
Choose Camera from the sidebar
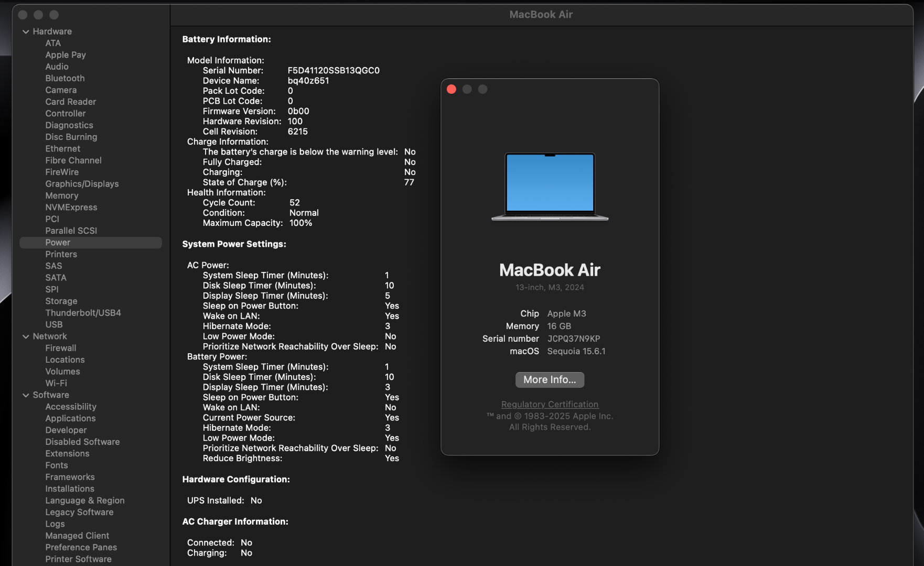(x=61, y=90)
